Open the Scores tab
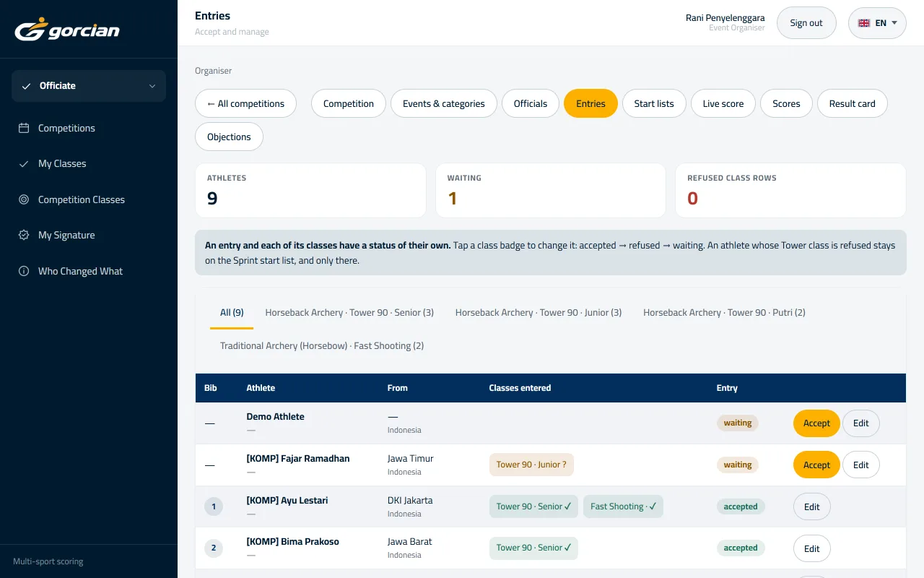 pos(786,103)
